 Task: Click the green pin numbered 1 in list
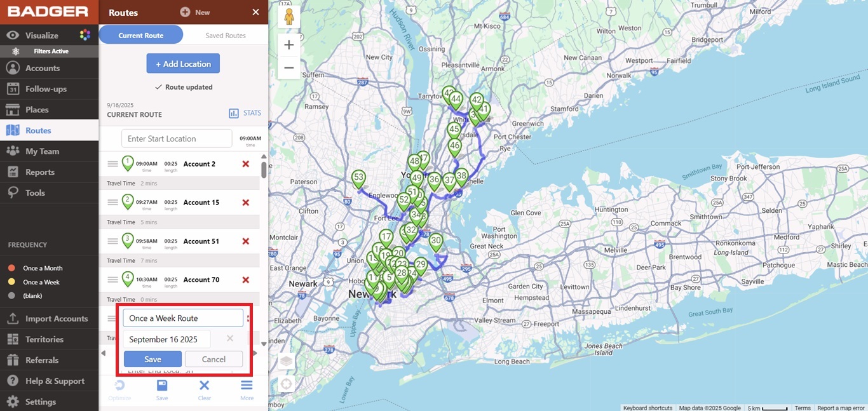[128, 163]
